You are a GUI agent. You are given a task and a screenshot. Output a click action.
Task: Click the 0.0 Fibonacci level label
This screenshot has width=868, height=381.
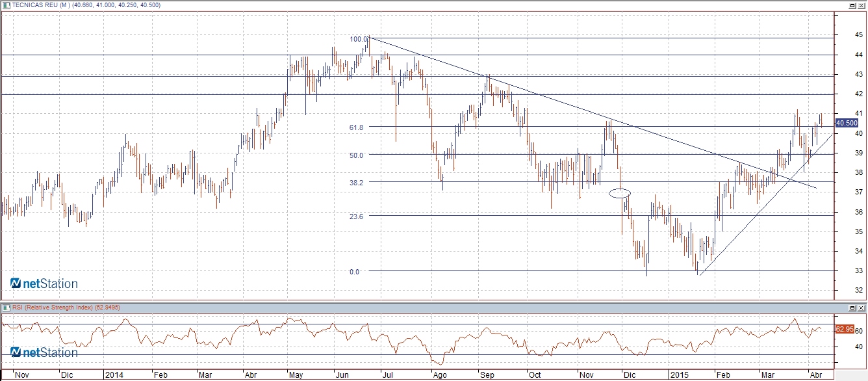coord(354,272)
